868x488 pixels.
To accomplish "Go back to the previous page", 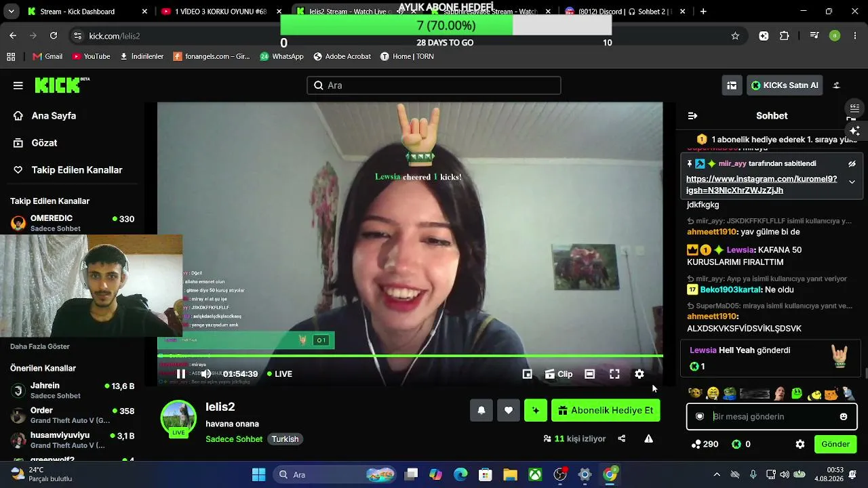I will [x=13, y=36].
